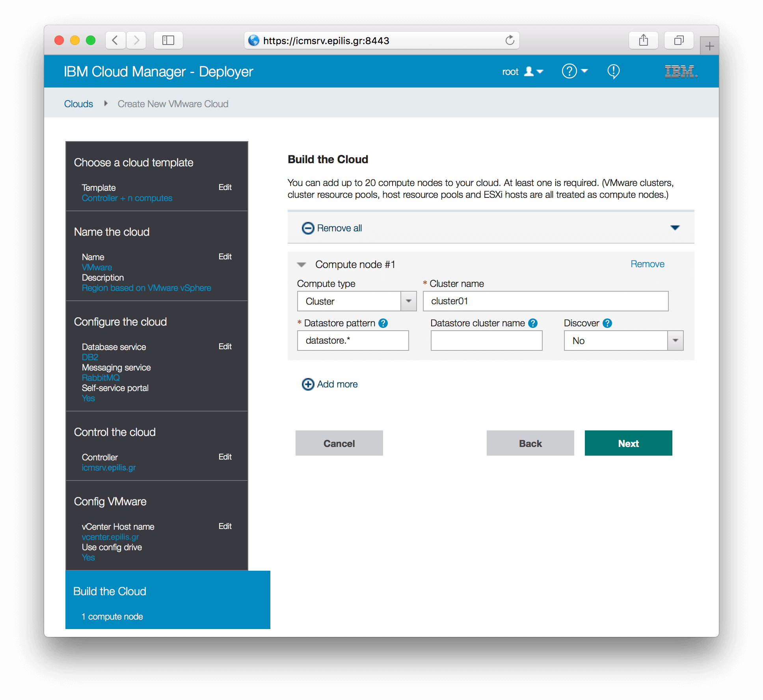Open the Compute type Cluster dropdown

pyautogui.click(x=357, y=301)
